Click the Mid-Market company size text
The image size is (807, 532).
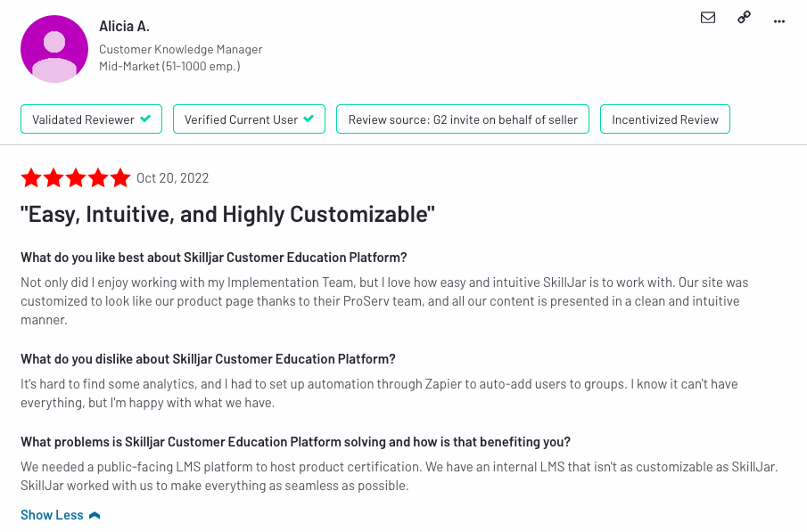coord(169,66)
